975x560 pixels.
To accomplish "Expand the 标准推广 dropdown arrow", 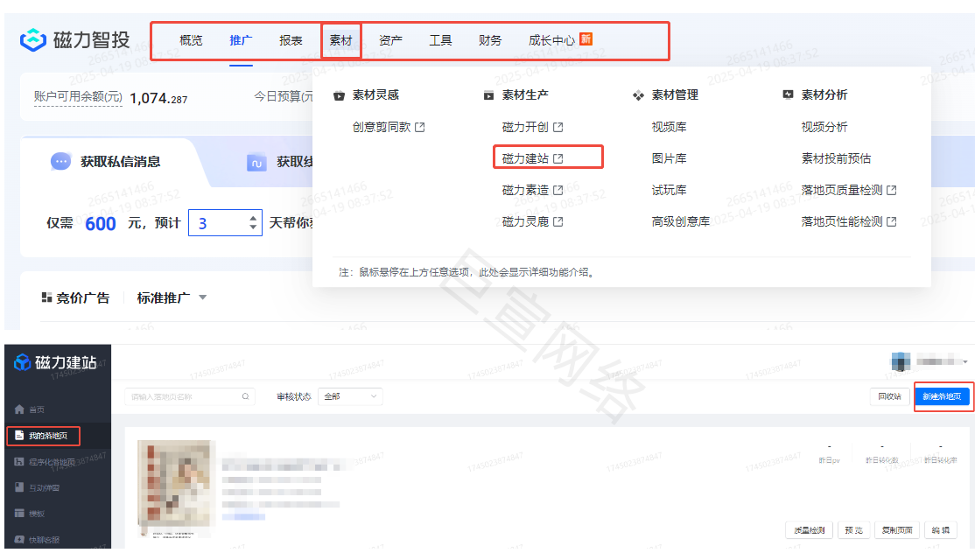I will click(x=202, y=297).
